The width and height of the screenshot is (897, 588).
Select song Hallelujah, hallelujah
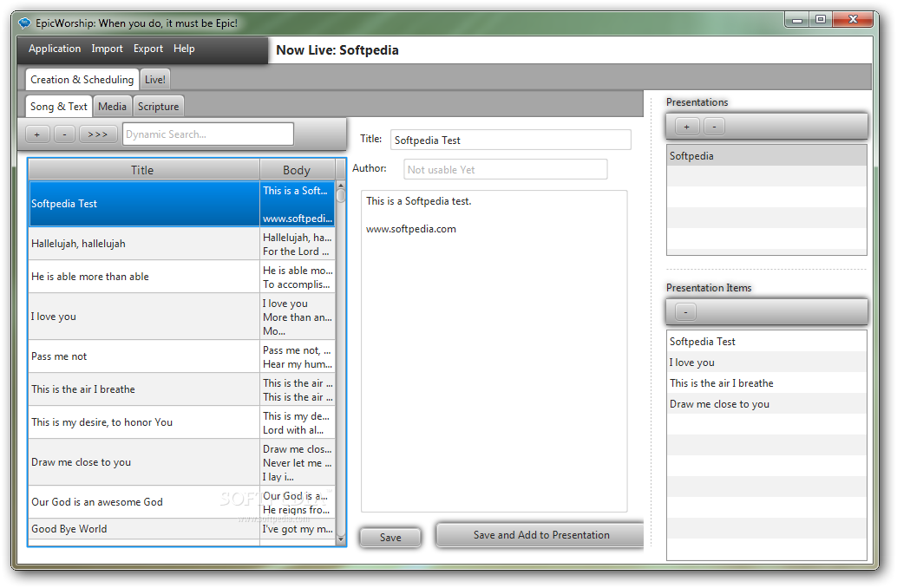(x=181, y=244)
